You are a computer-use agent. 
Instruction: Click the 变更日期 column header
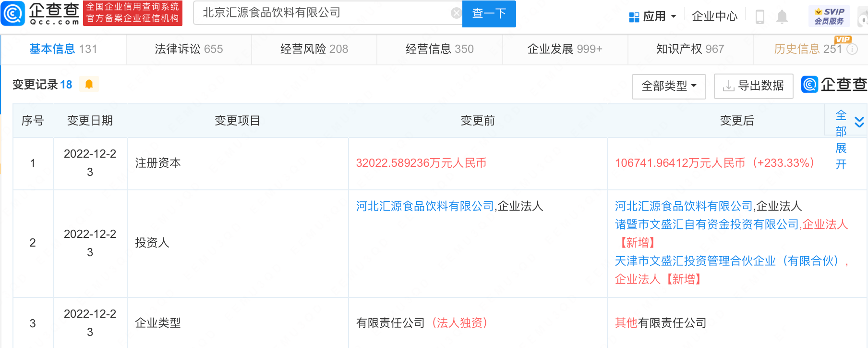tap(90, 121)
